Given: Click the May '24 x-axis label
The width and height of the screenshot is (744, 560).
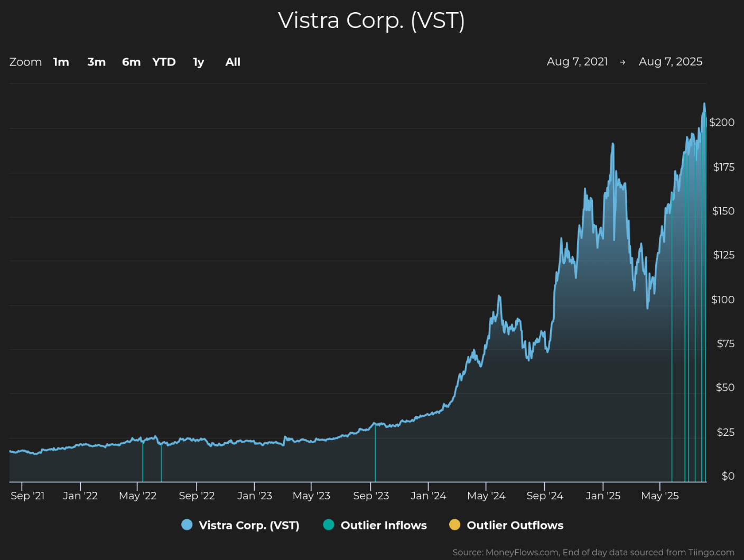Looking at the screenshot, I should coord(486,496).
